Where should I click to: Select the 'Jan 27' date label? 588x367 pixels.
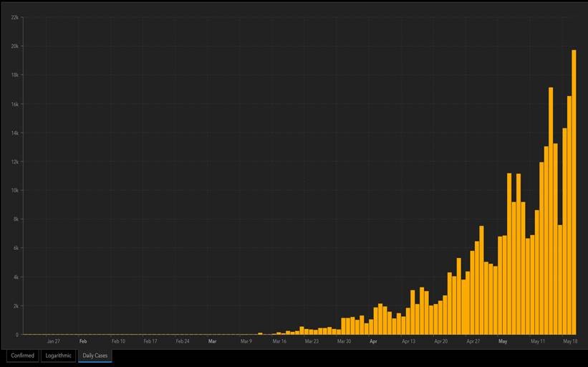pyautogui.click(x=54, y=342)
